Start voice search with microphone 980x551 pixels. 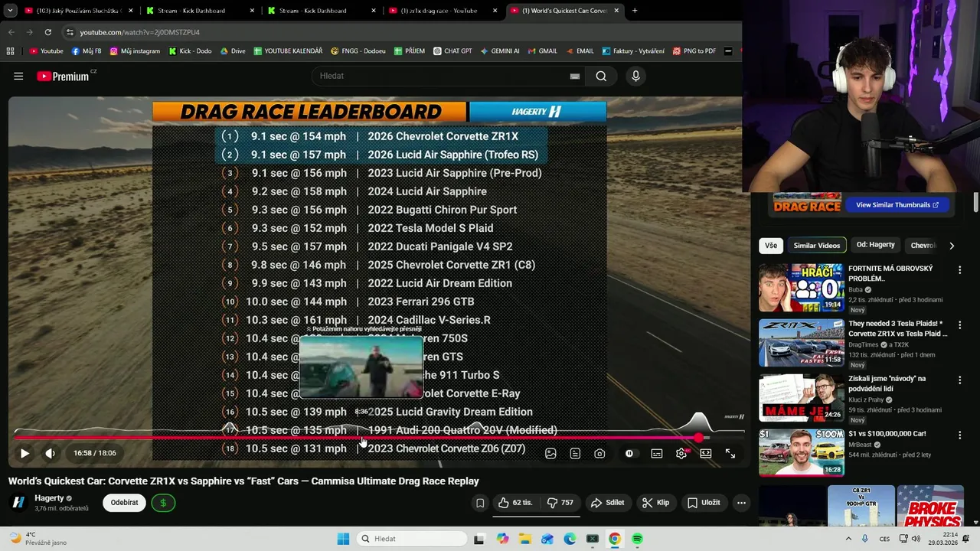(635, 76)
